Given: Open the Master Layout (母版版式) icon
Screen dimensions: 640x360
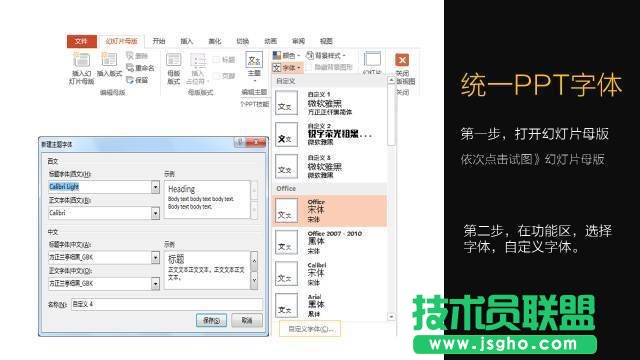Looking at the screenshot, I should (x=174, y=60).
